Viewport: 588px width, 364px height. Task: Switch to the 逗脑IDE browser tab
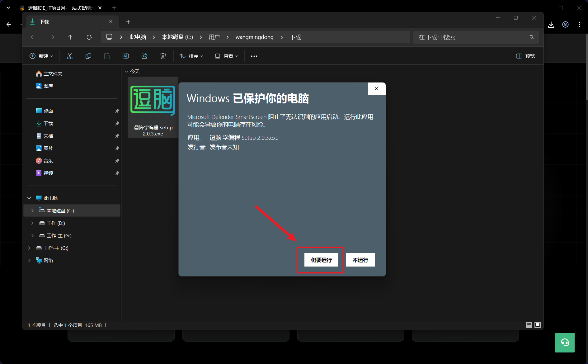60,8
